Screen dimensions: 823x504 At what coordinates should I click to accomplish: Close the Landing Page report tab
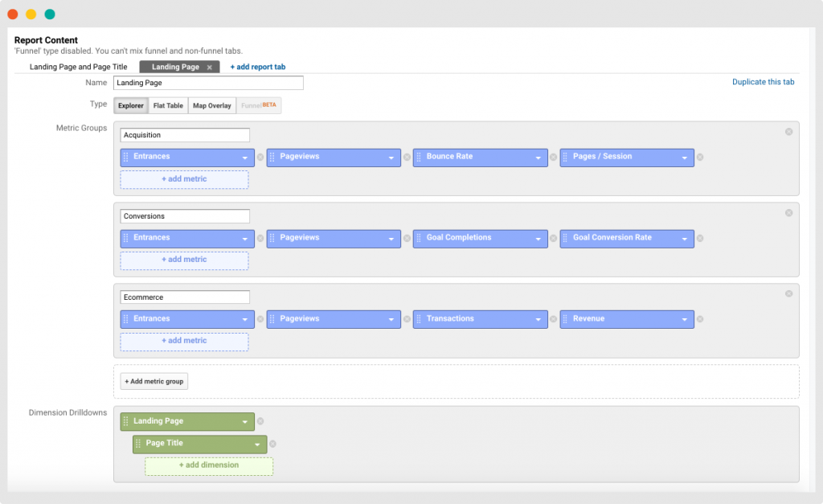[210, 68]
